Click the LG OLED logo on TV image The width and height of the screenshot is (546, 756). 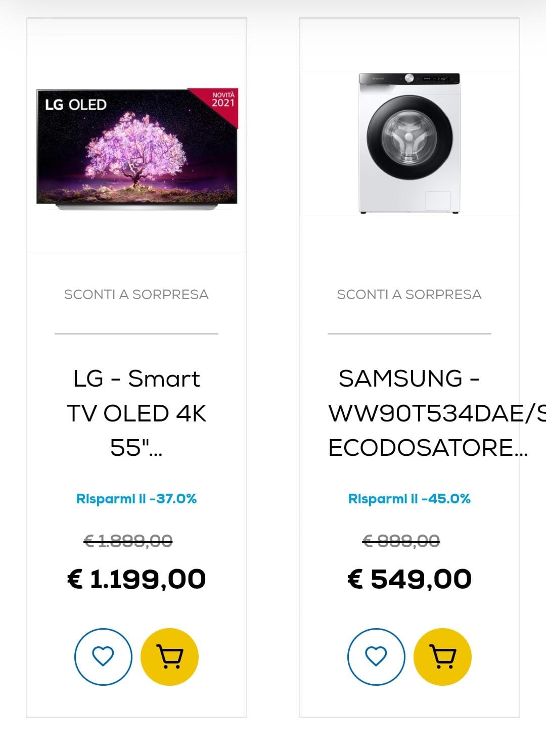pyautogui.click(x=76, y=105)
